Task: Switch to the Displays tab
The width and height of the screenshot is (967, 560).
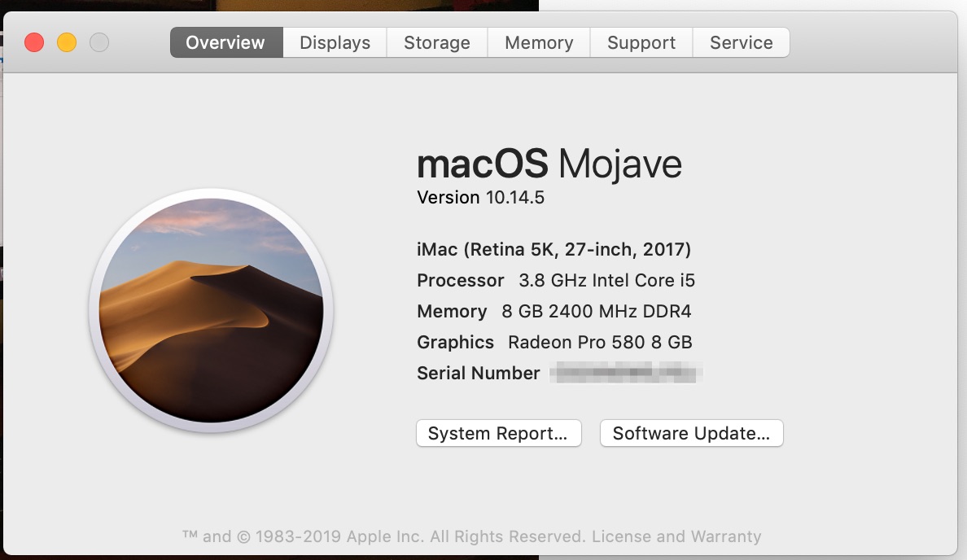Action: pos(335,42)
